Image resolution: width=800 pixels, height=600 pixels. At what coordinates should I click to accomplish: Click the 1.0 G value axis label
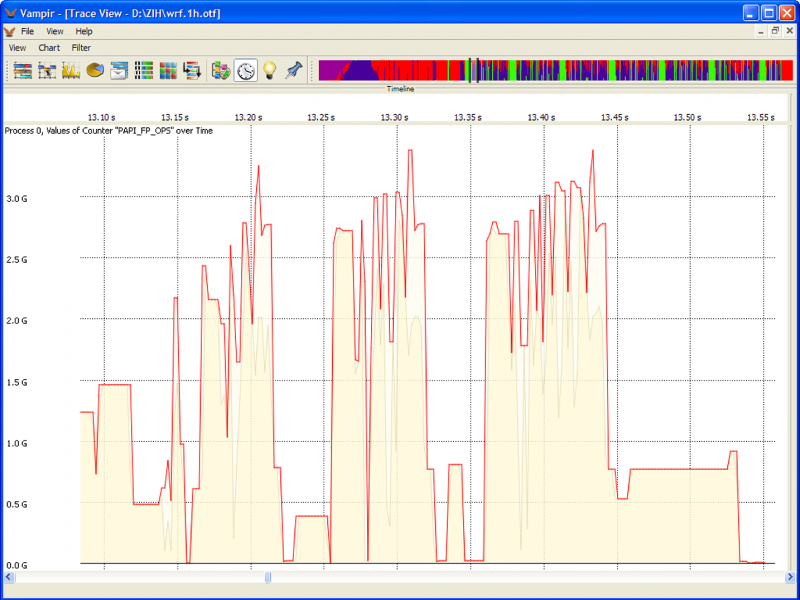coord(17,443)
